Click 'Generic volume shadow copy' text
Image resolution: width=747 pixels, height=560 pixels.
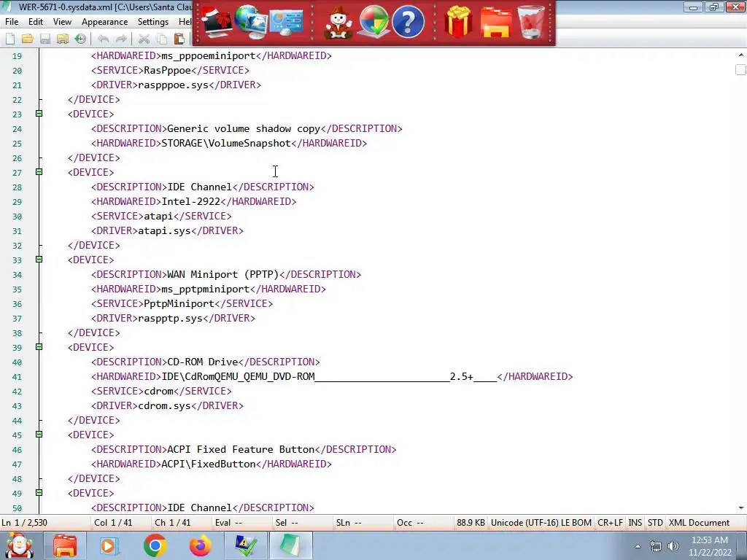point(244,128)
